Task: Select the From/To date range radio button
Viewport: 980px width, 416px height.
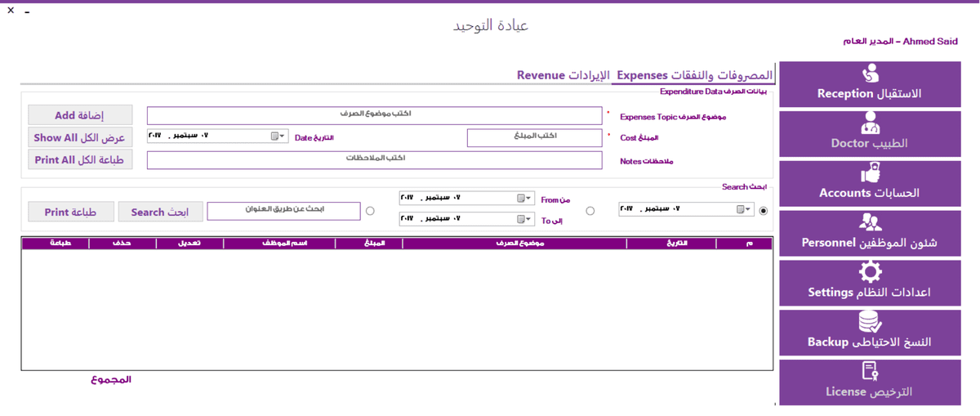Action: [590, 211]
